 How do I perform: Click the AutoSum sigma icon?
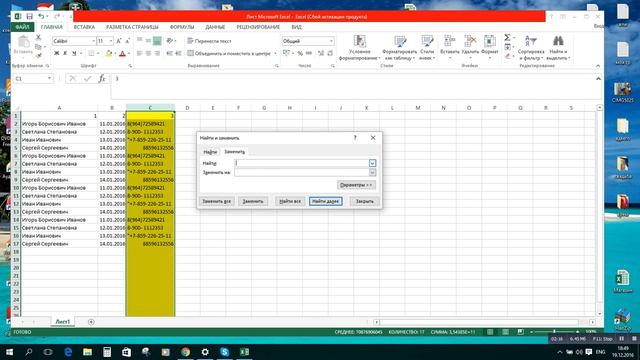click(507, 38)
